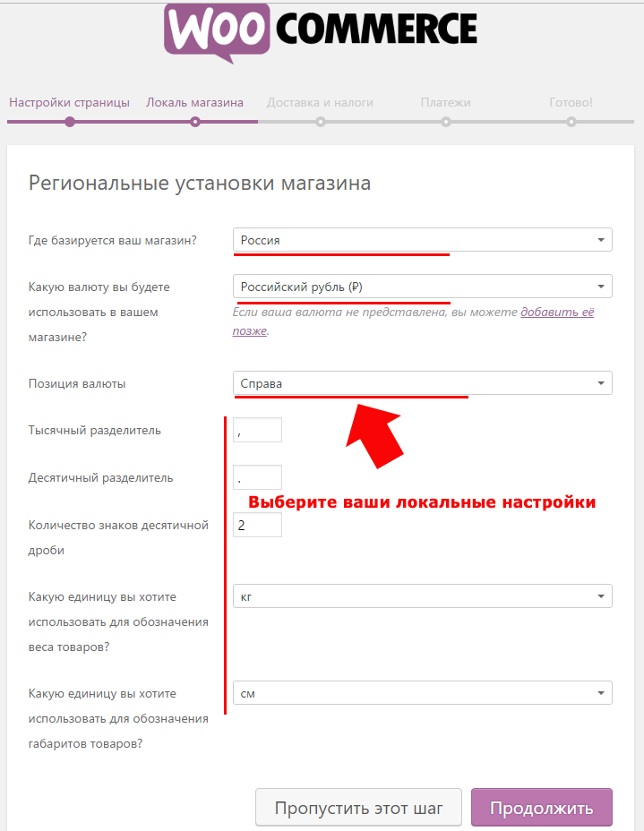Go to Доставка и налоги step
644x831 pixels.
[x=320, y=102]
